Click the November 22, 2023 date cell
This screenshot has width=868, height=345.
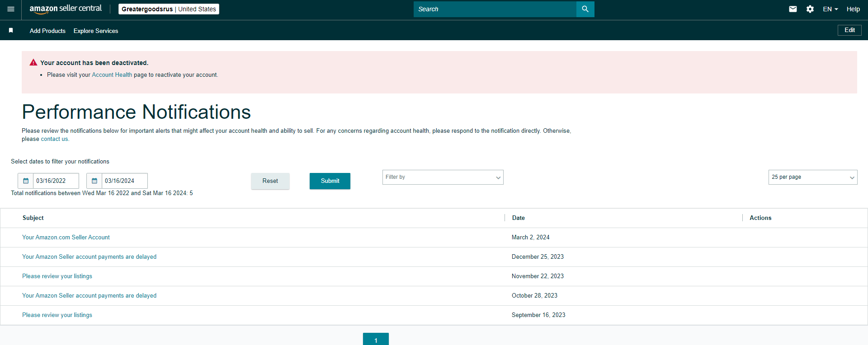point(538,276)
